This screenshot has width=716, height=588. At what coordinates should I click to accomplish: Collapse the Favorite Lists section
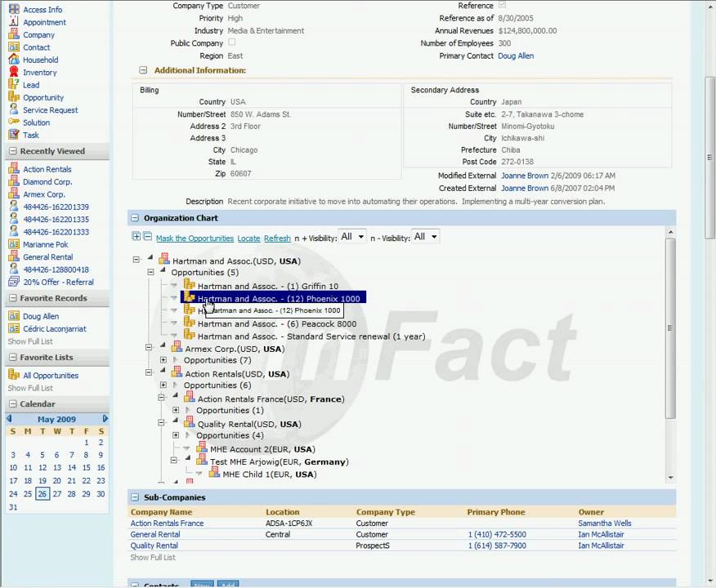pos(13,357)
